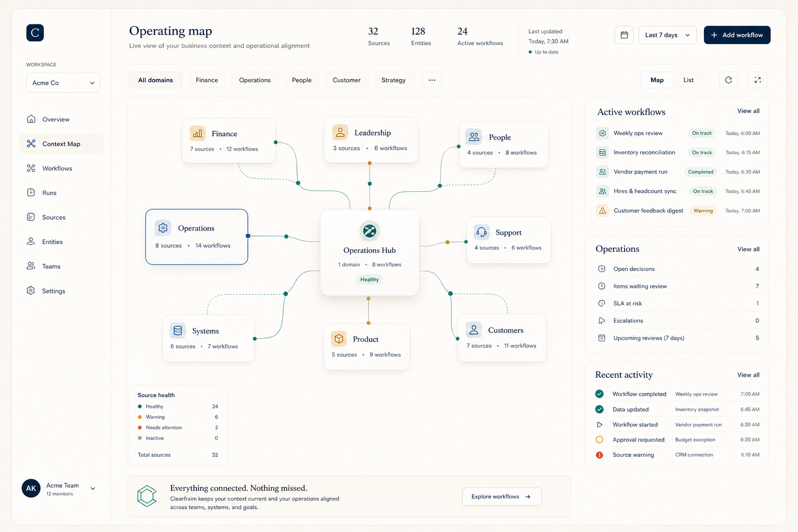Open the Acme Co workspace dropdown
The width and height of the screenshot is (798, 532).
pyautogui.click(x=63, y=83)
